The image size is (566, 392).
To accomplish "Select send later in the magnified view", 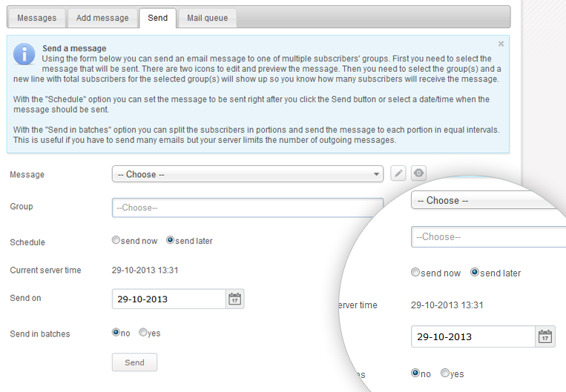I will point(475,272).
